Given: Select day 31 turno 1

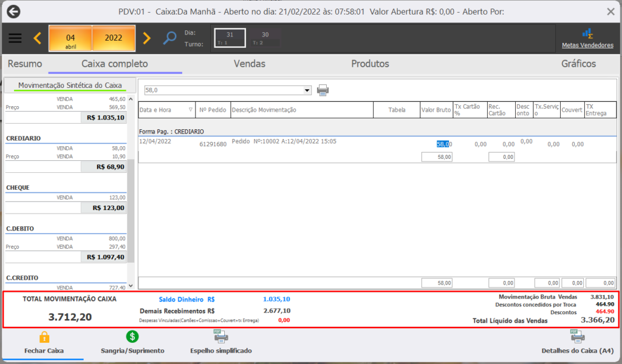Looking at the screenshot, I should (x=230, y=38).
